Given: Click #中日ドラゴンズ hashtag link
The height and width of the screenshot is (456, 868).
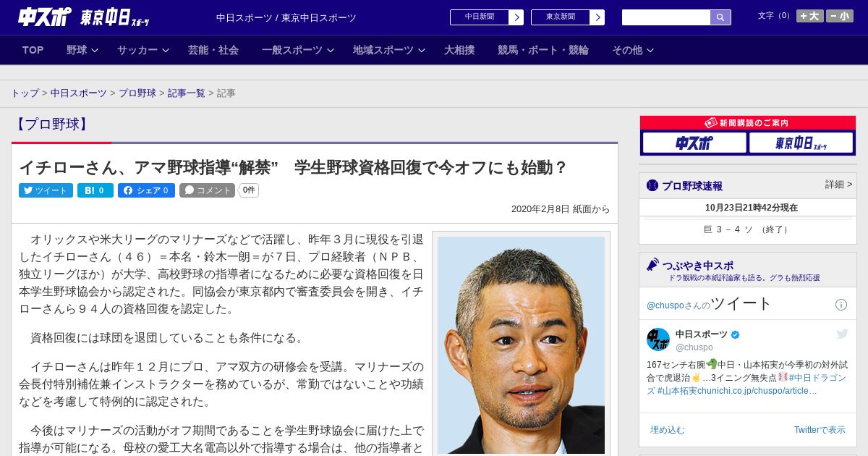Looking at the screenshot, I should [818, 378].
